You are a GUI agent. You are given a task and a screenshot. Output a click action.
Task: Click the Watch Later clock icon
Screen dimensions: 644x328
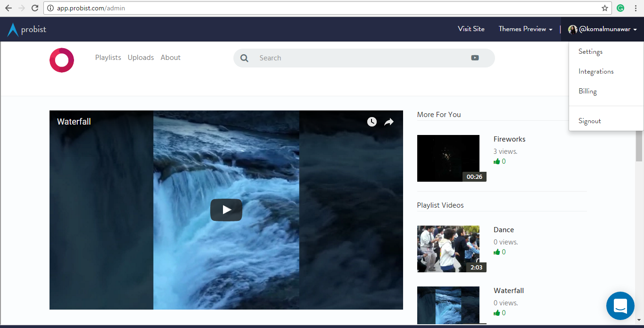[x=372, y=122]
